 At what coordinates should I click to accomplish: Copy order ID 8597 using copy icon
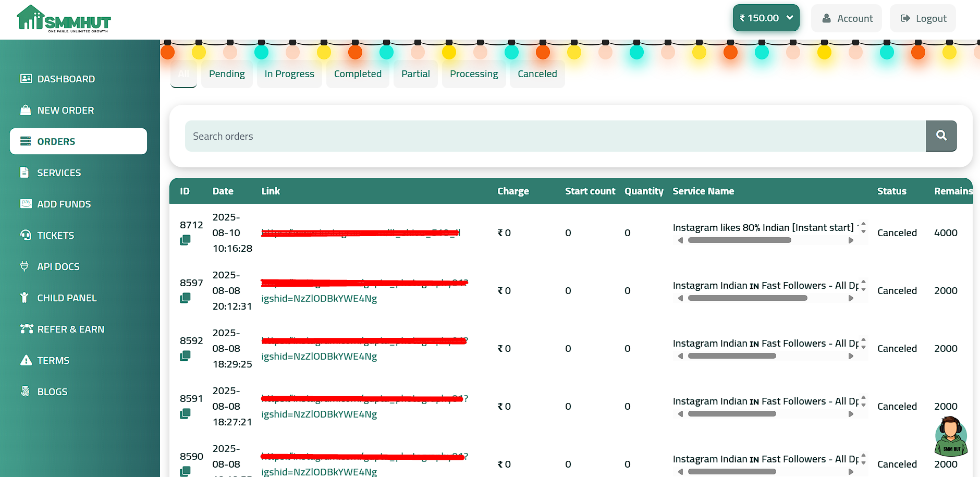185,298
